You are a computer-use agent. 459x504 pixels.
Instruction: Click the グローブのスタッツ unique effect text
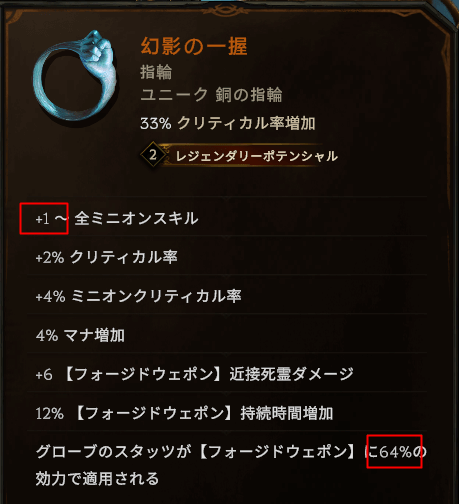coord(231,452)
